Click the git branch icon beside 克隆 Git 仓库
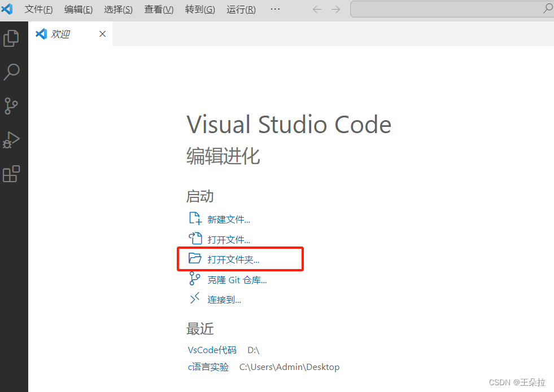 (195, 279)
